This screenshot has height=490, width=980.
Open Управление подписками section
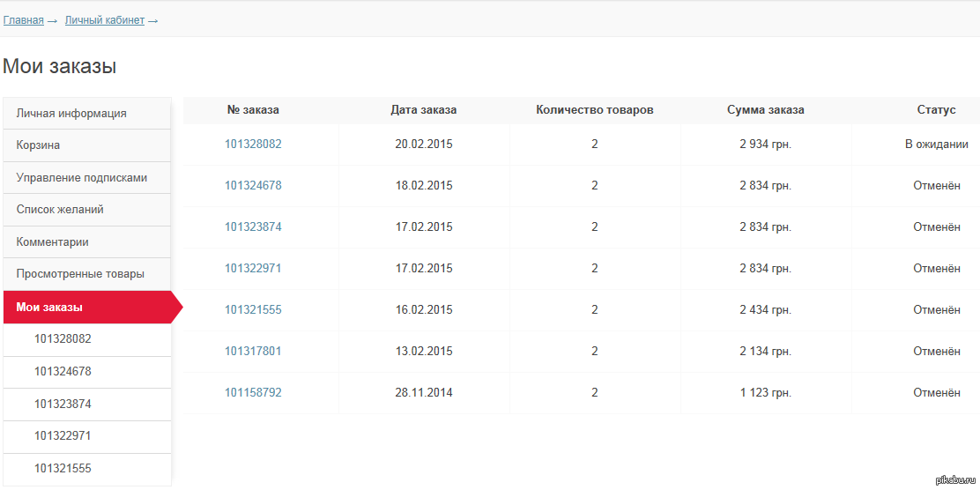(87, 177)
